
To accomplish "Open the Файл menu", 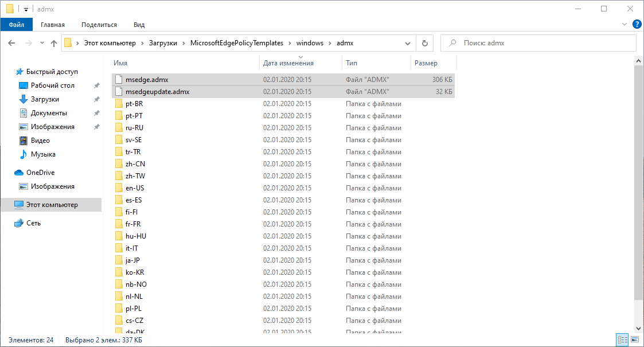I will [16, 24].
